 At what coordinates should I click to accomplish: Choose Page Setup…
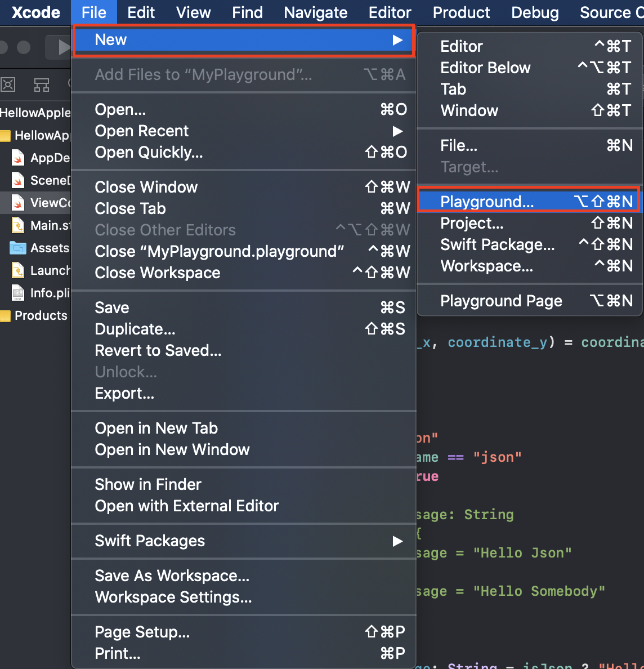pos(244,632)
